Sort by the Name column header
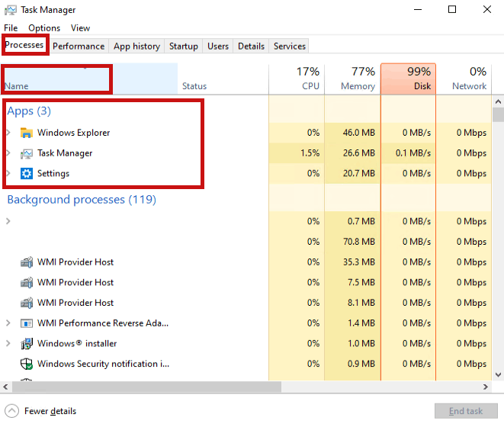The width and height of the screenshot is (504, 427). click(90, 79)
